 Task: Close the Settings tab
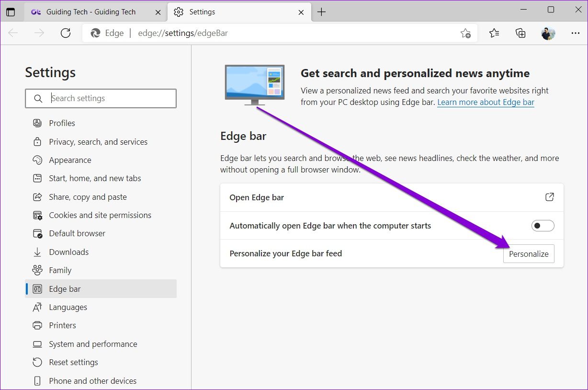301,12
